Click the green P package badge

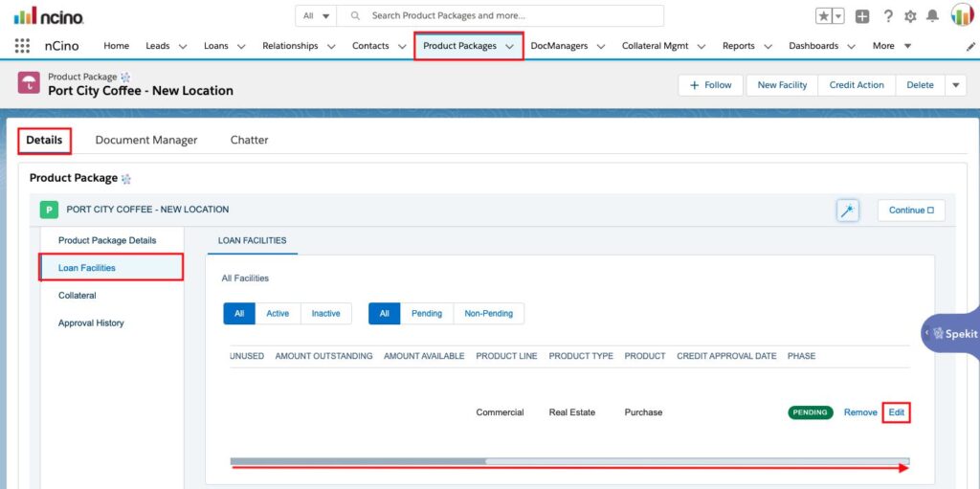tap(49, 210)
